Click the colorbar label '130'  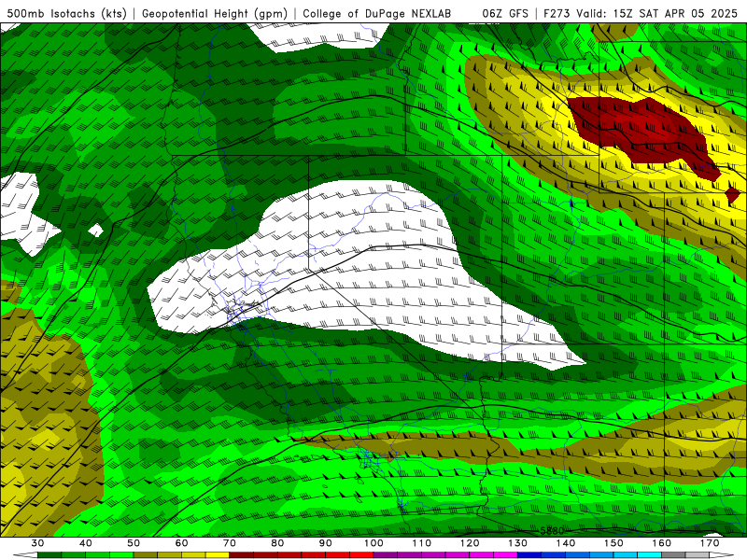point(517,543)
